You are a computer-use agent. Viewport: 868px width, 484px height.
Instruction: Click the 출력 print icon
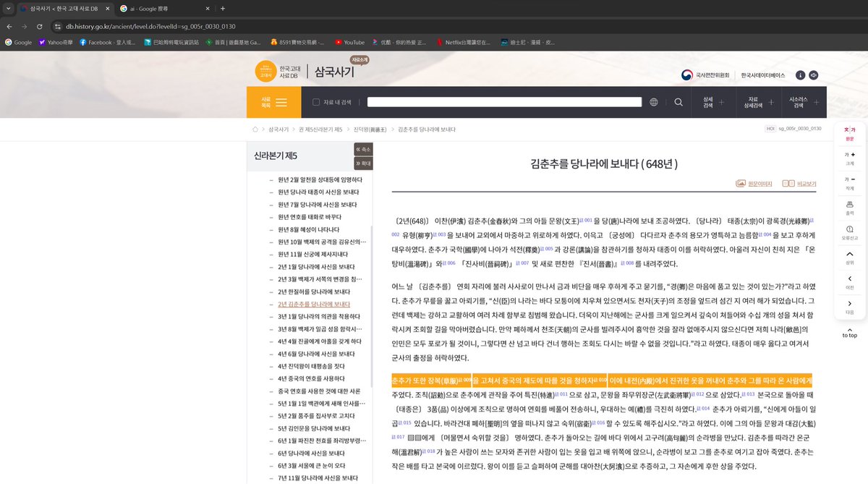tap(849, 208)
